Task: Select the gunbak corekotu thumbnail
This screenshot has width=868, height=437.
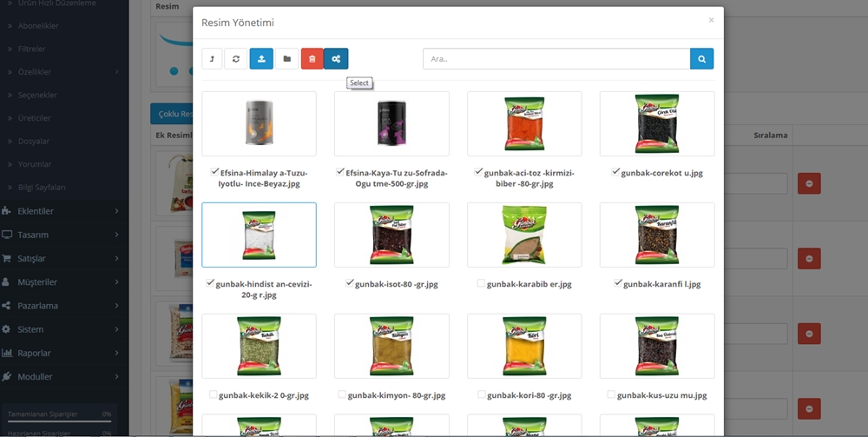Action: click(657, 123)
